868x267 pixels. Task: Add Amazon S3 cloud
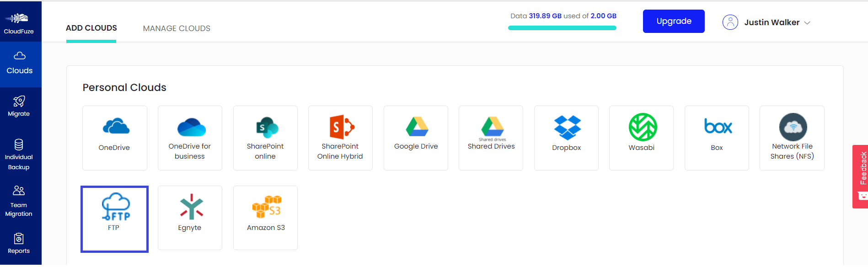[x=265, y=218]
